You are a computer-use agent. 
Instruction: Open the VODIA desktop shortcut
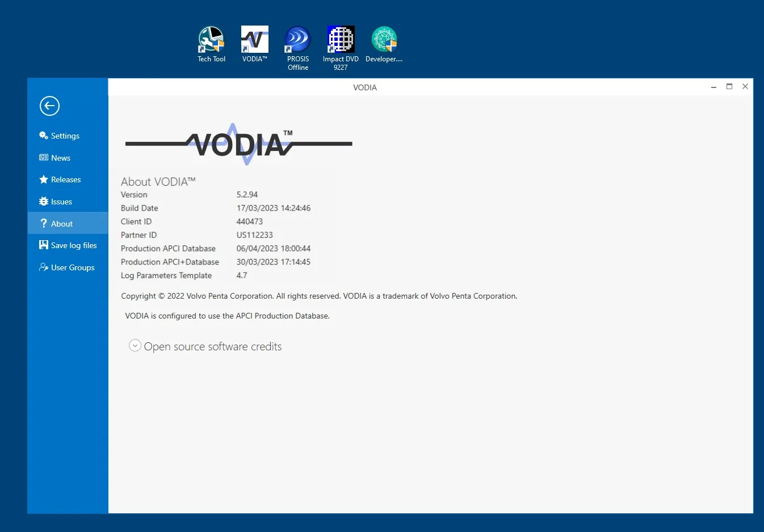tap(254, 40)
